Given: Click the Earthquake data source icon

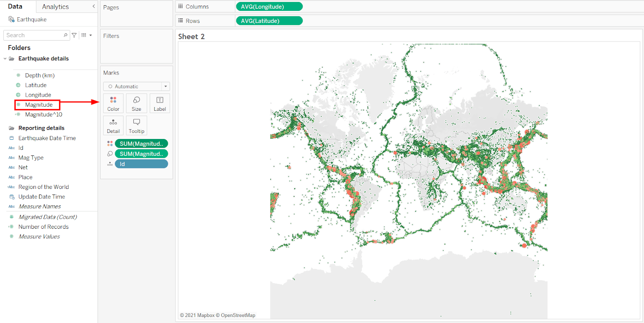Looking at the screenshot, I should point(11,19).
